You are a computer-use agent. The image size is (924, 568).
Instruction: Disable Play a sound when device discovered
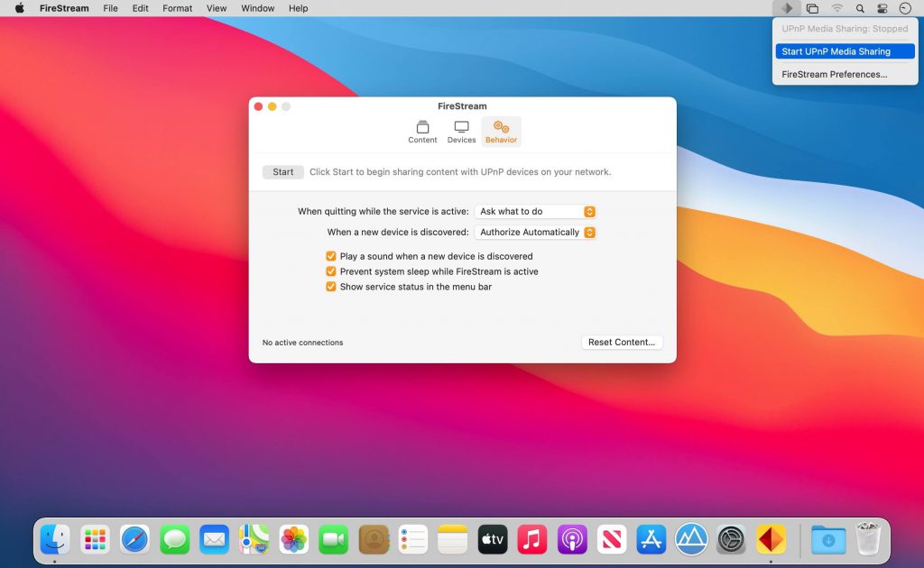tap(331, 256)
